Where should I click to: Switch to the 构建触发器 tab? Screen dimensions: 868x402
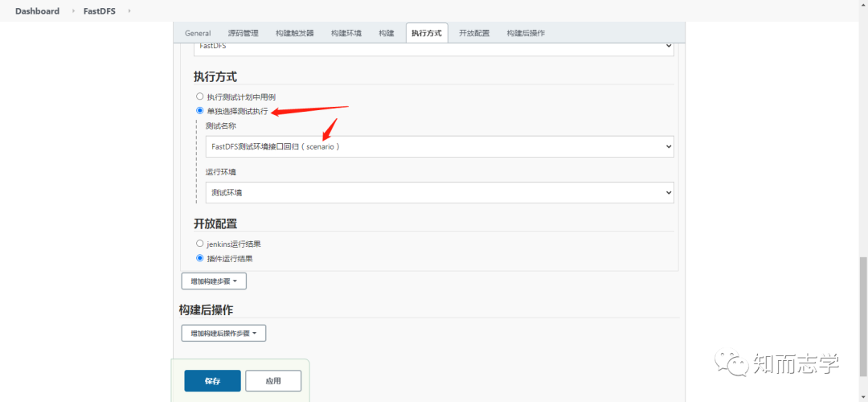[294, 33]
